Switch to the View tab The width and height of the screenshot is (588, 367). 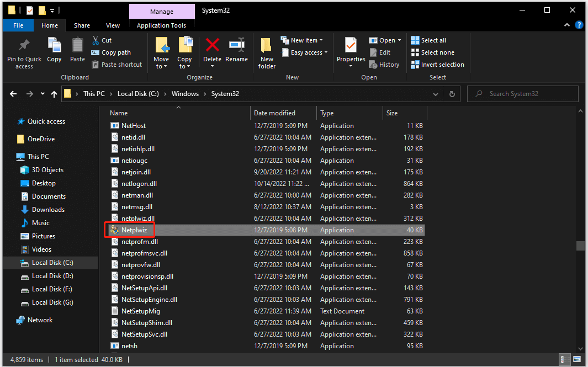pyautogui.click(x=113, y=25)
